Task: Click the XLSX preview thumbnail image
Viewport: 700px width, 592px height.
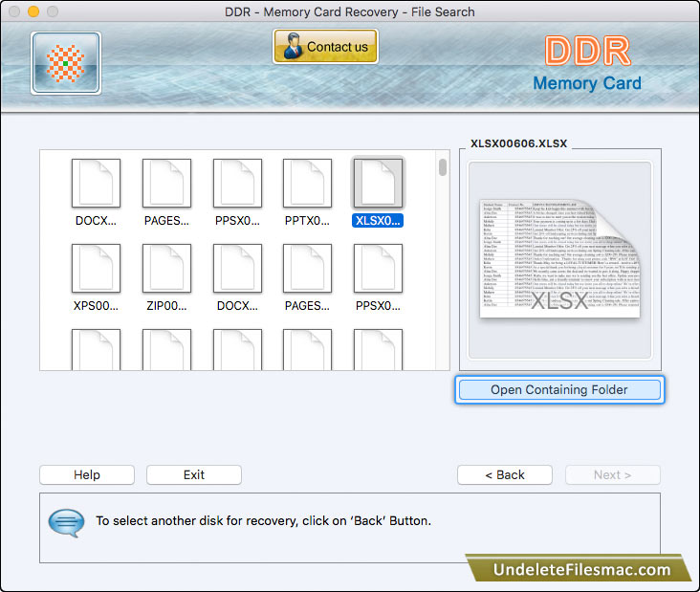Action: tap(559, 259)
